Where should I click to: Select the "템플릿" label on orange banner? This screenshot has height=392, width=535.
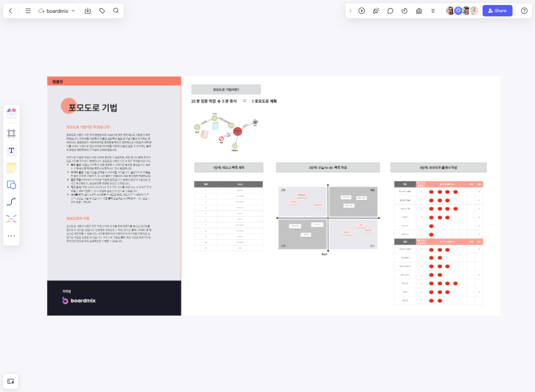click(x=57, y=82)
